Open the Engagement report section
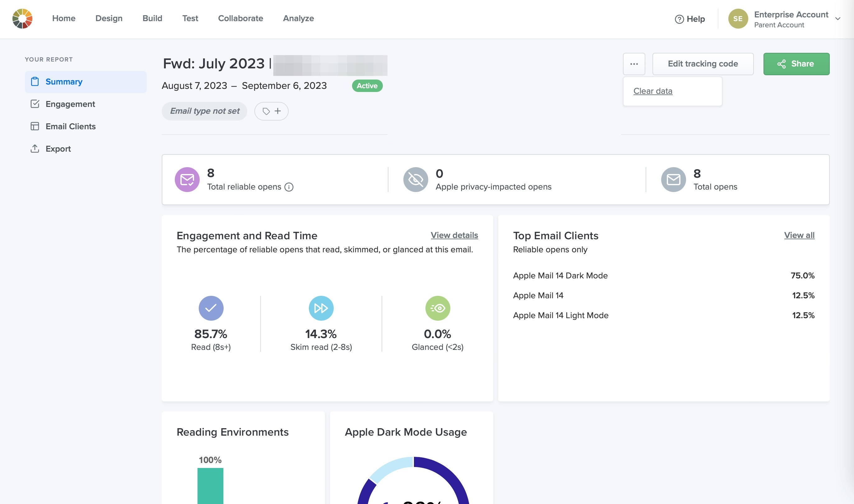 coord(70,104)
